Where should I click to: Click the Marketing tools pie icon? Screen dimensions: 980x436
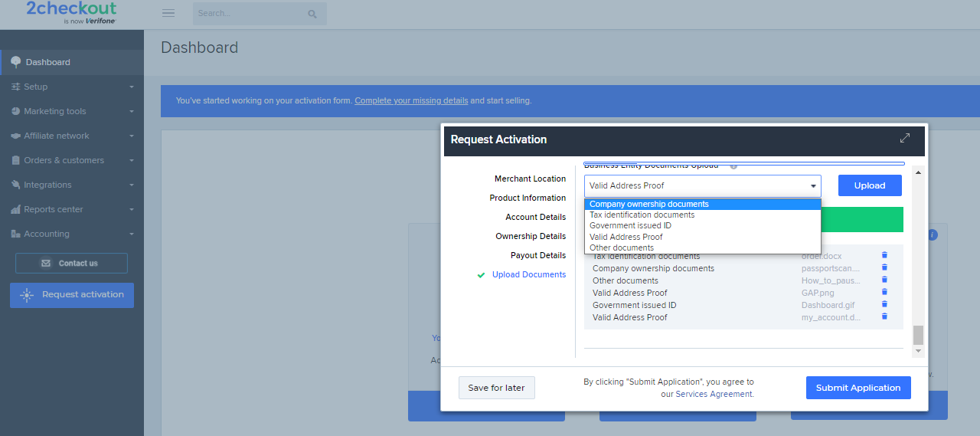coord(16,111)
